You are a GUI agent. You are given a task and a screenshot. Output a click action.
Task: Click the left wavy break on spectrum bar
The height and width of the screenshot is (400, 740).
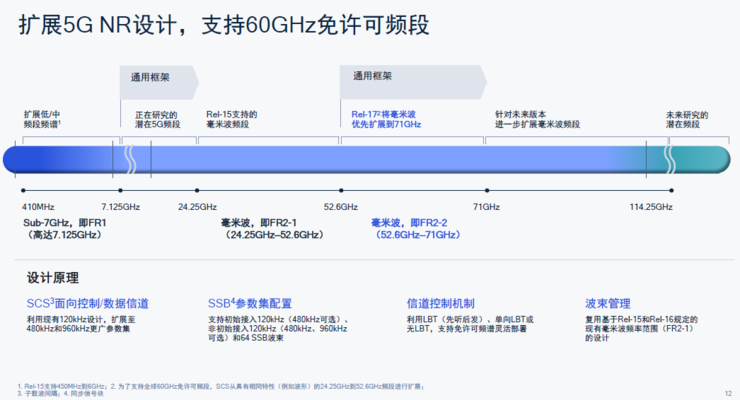pos(130,159)
